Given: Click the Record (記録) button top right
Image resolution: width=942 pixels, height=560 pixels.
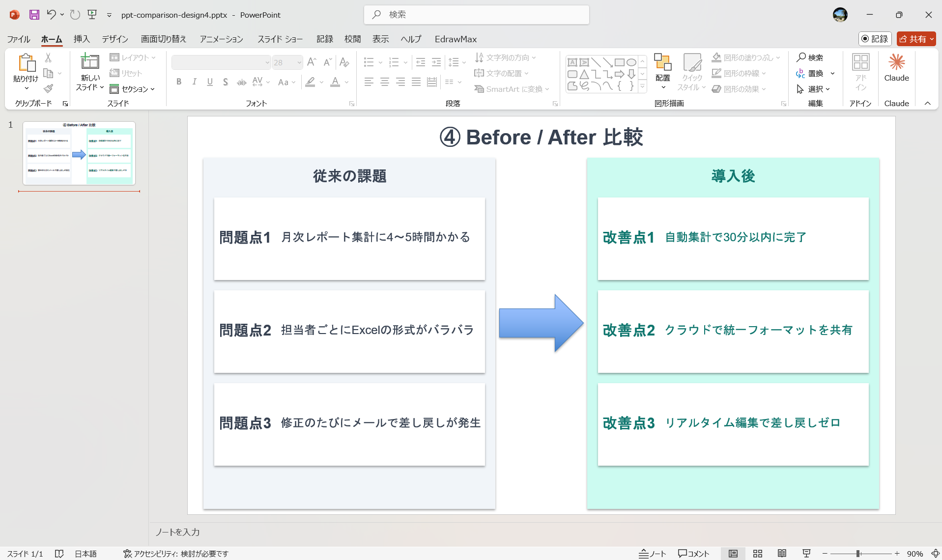Looking at the screenshot, I should tap(875, 39).
